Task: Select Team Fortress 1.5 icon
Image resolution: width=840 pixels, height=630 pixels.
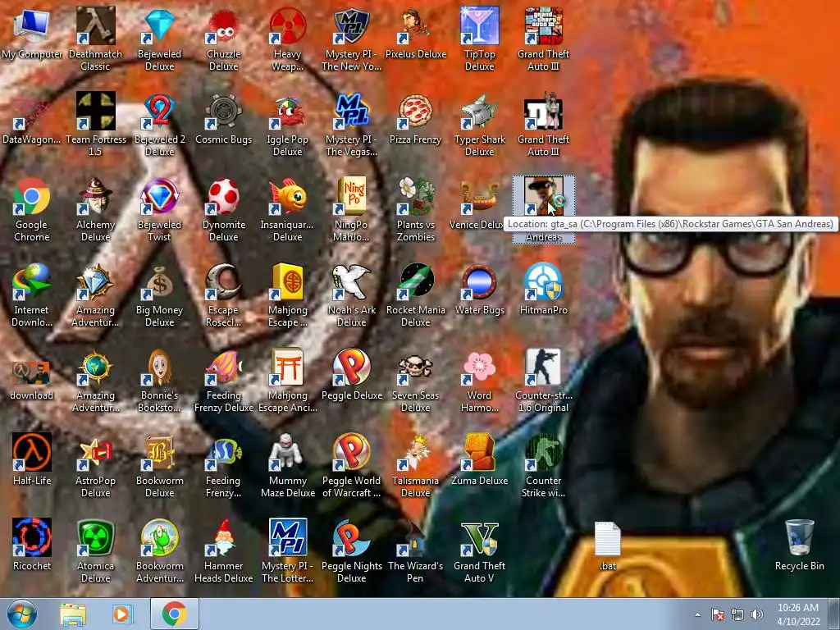Action: (x=95, y=111)
